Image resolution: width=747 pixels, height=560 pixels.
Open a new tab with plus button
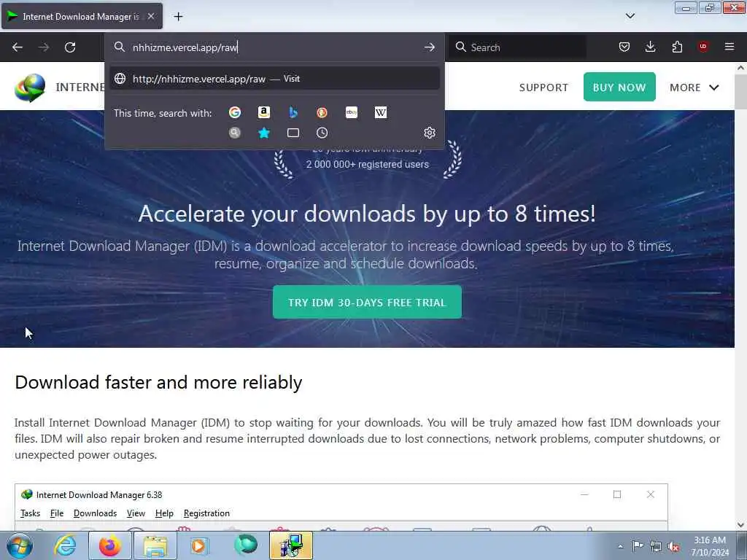[x=178, y=17]
